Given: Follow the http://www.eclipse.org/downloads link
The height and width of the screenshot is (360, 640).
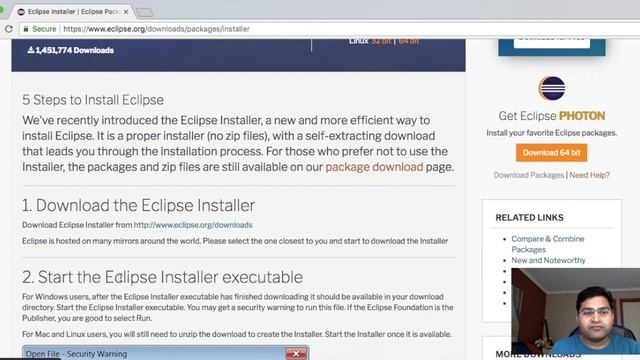Looking at the screenshot, I should coord(193,225).
